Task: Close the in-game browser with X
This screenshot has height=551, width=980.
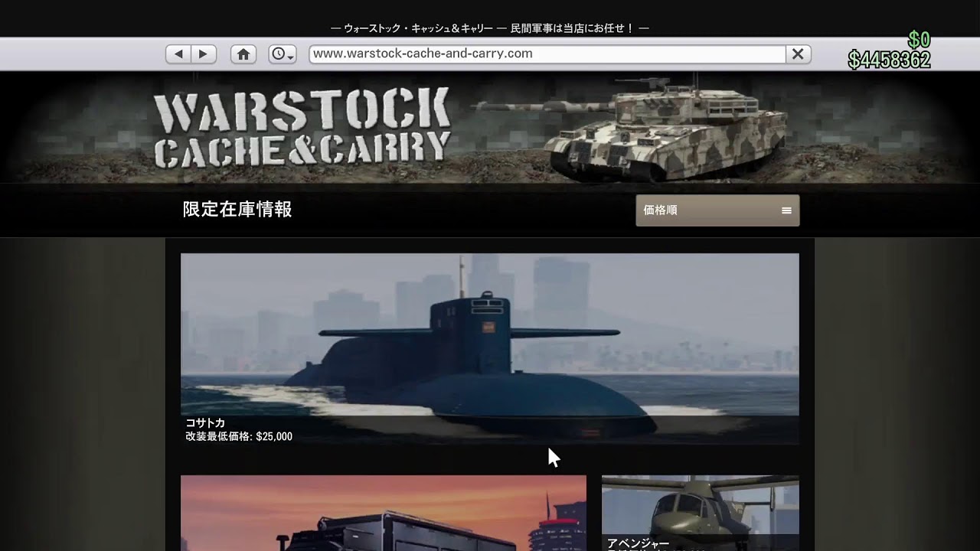Action: [798, 54]
